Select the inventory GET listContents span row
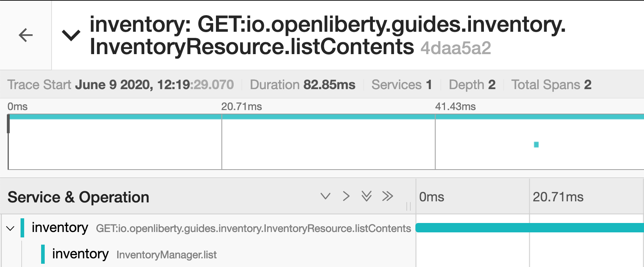Viewport: 644px width, 267px height. coord(253,228)
